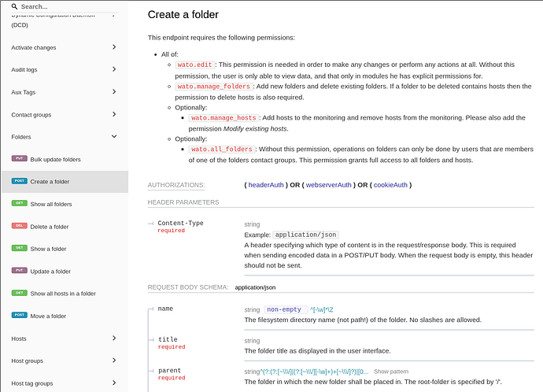543x392 pixels.
Task: Click the DEL badge beside Delete a folder
Action: coord(19,226)
